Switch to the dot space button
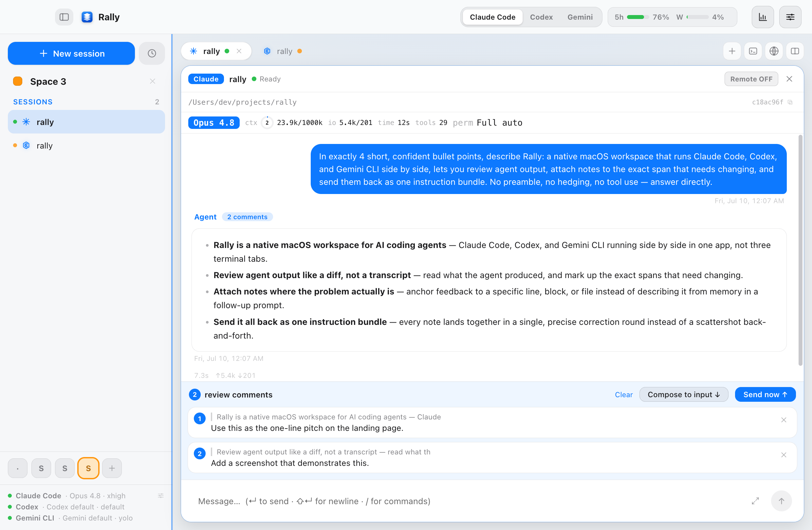This screenshot has height=530, width=812. [x=17, y=468]
